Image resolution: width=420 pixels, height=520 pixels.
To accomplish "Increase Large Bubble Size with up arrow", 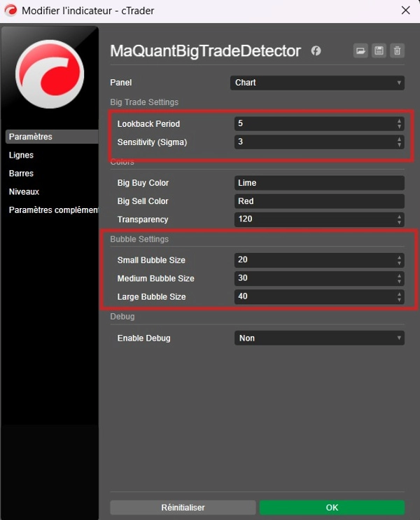I will (399, 294).
